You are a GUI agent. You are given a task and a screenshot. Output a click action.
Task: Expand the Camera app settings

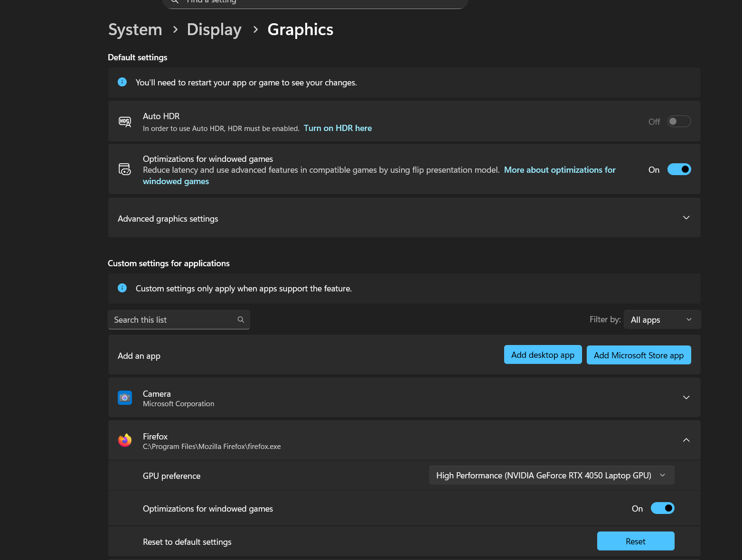point(686,398)
